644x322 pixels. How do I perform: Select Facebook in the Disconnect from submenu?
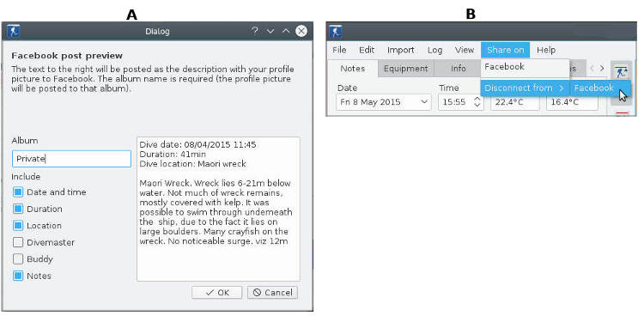tap(600, 88)
